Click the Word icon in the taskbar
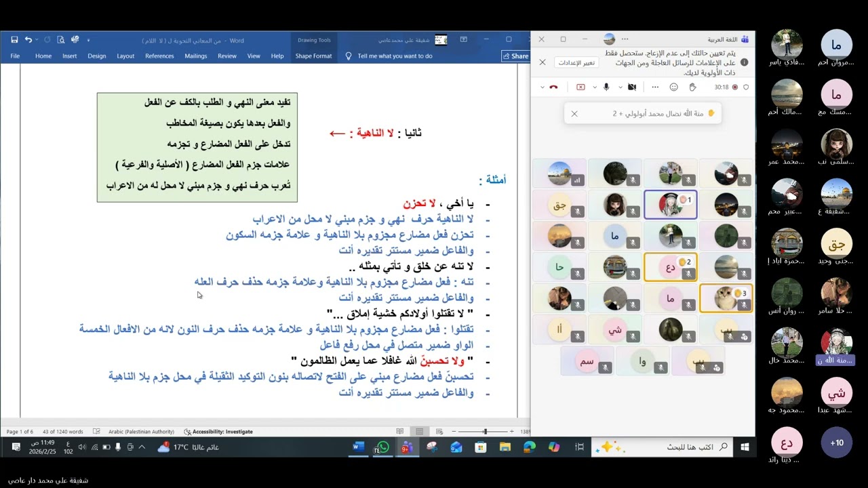The image size is (868, 488). tap(359, 447)
